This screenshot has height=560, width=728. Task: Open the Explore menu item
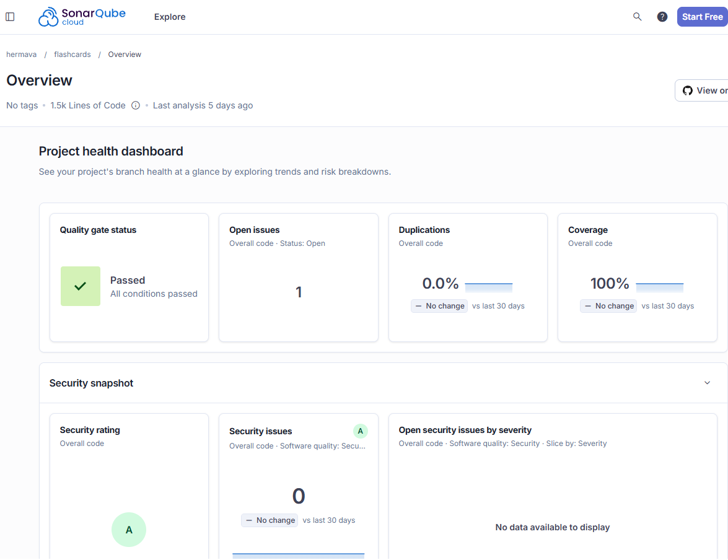point(170,17)
